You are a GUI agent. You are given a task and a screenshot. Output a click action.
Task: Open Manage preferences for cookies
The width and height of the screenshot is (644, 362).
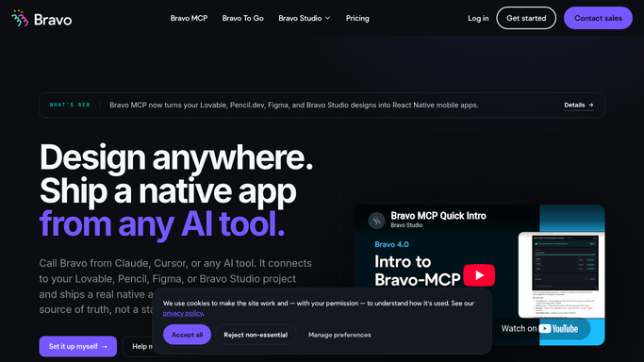(x=339, y=335)
